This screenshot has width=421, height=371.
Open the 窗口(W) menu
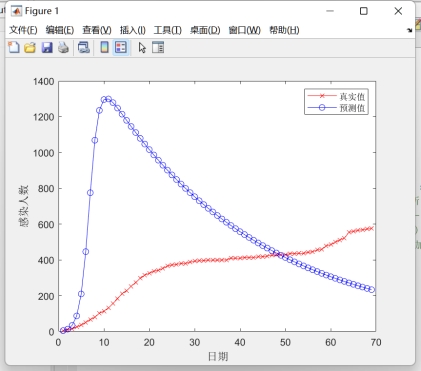pyautogui.click(x=244, y=30)
